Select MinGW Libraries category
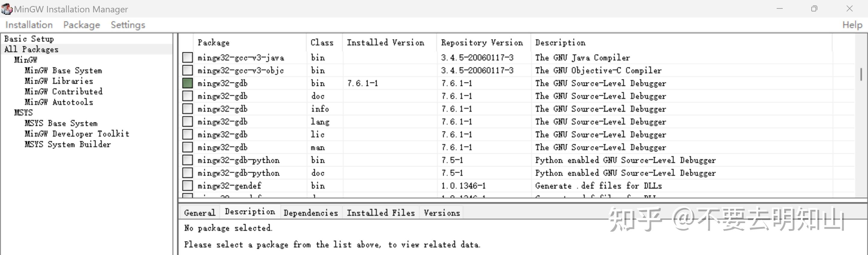Viewport: 868px width, 255px height. coord(59,81)
